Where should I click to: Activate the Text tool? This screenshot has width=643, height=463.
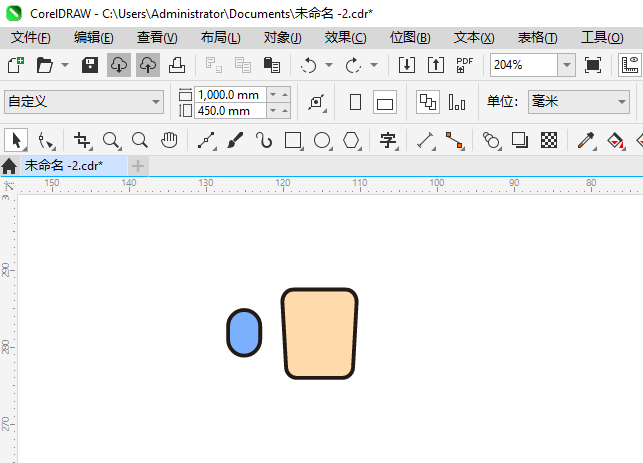click(388, 140)
